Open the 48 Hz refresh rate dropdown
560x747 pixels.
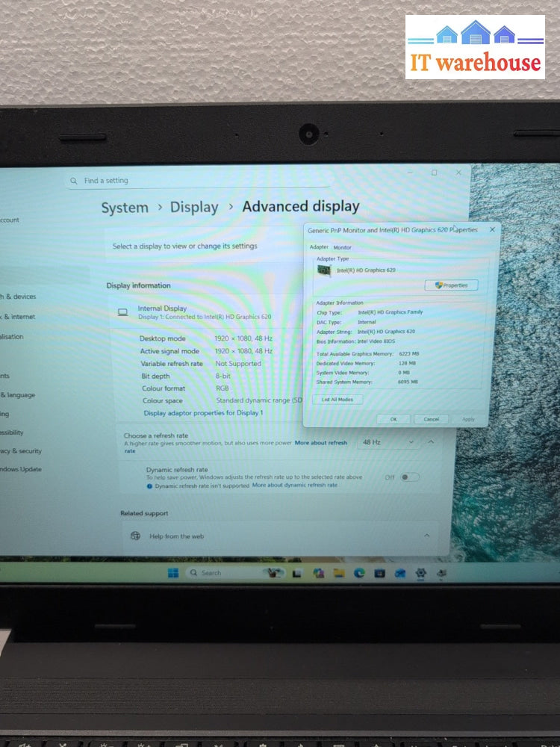[388, 442]
